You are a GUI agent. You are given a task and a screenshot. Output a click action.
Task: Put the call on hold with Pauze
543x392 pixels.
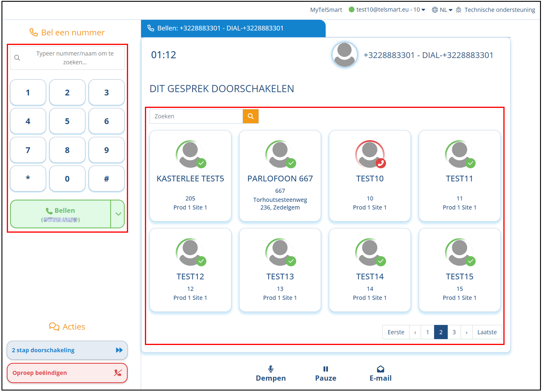coord(326,373)
